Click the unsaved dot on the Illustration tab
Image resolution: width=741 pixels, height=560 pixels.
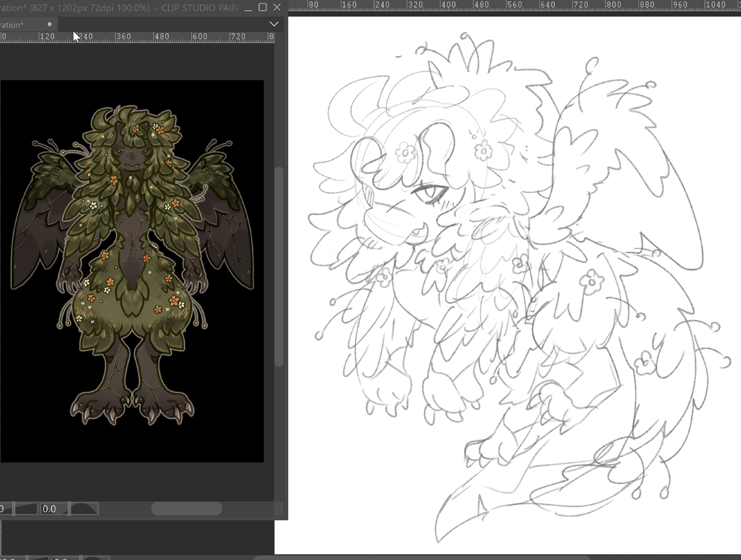50,24
